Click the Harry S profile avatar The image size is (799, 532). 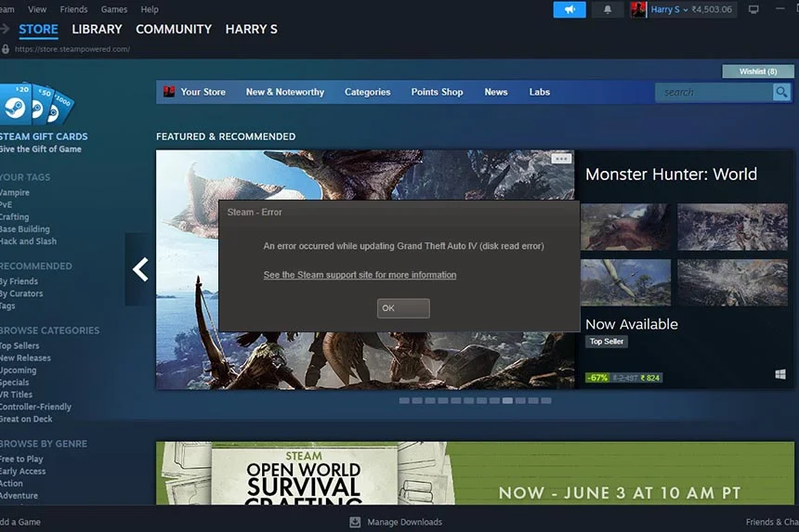click(x=638, y=9)
